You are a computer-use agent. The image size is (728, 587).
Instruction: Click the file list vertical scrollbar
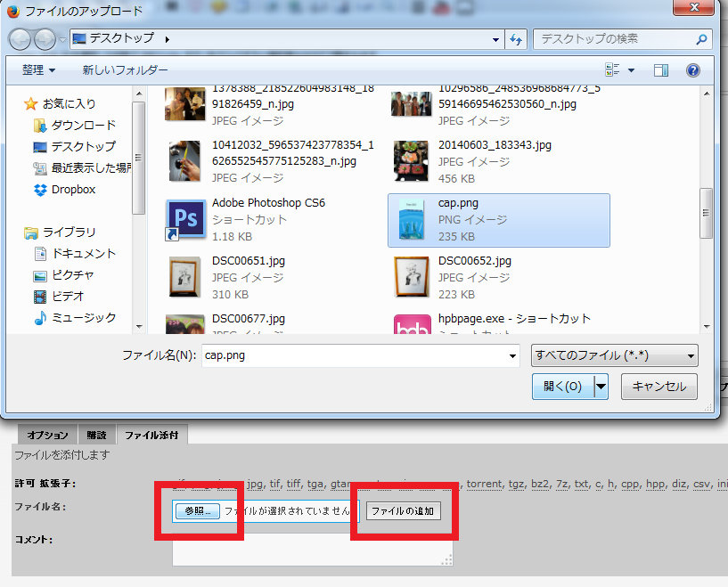pos(707,214)
